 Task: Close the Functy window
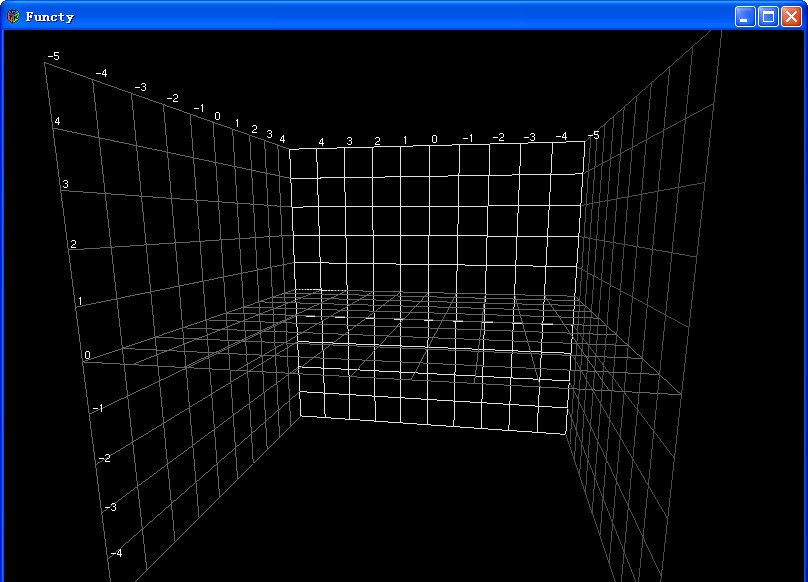791,16
